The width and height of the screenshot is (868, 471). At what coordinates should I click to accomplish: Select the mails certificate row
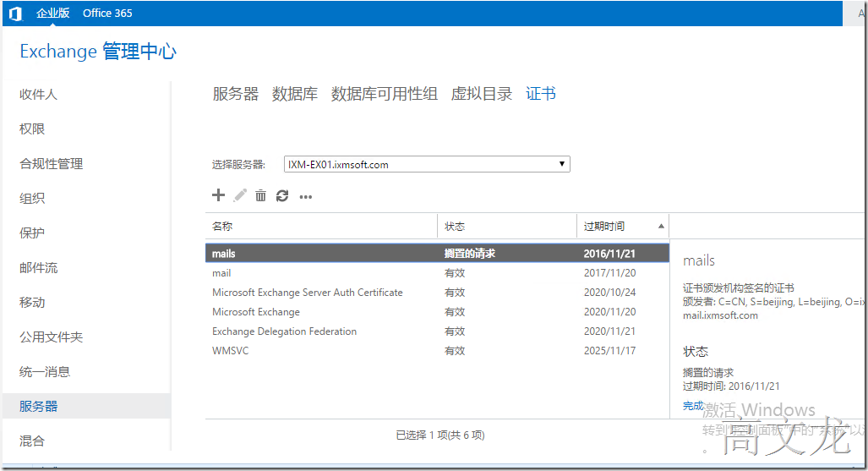tap(437, 253)
